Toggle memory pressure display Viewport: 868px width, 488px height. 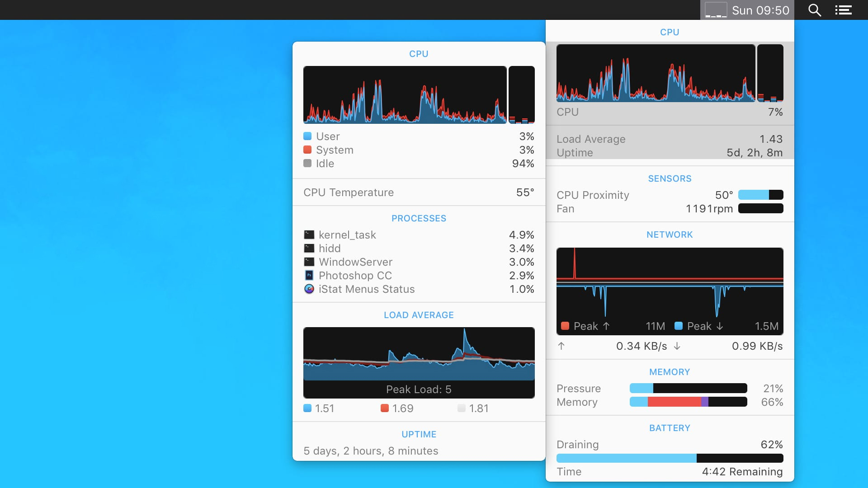[x=669, y=389]
